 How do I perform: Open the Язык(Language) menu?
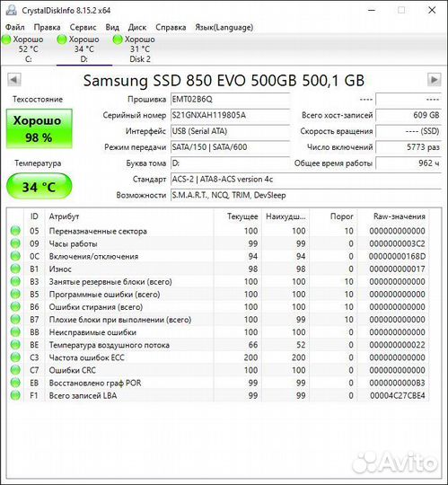[x=224, y=28]
